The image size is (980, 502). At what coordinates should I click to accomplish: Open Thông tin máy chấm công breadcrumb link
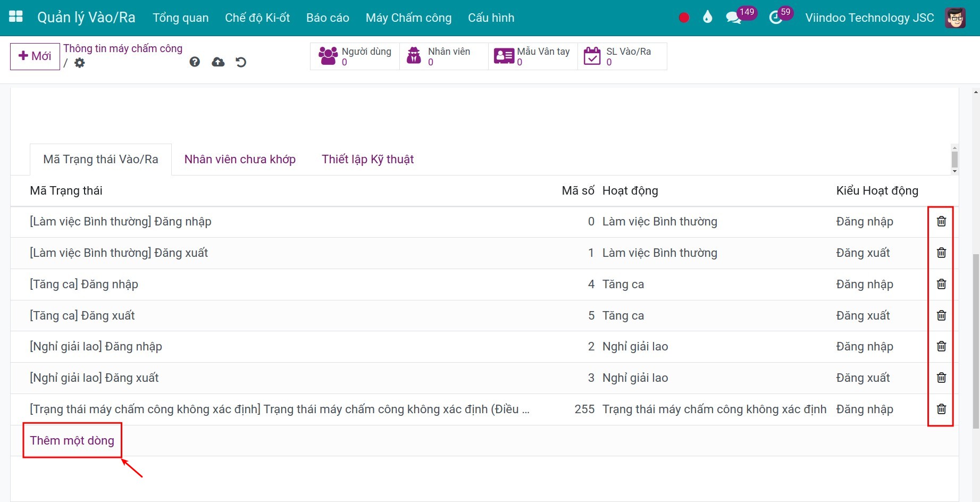(123, 48)
